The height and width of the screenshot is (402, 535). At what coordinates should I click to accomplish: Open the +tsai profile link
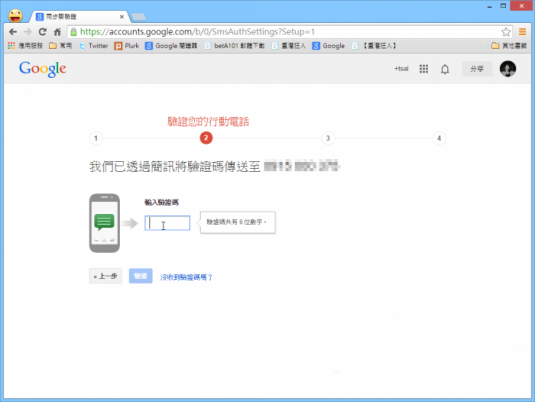401,69
